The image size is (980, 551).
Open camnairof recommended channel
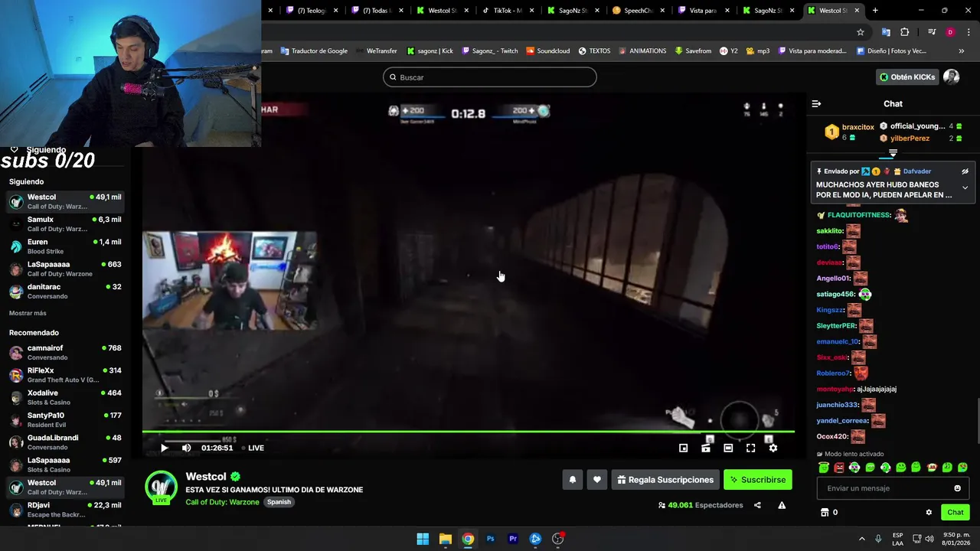click(65, 352)
